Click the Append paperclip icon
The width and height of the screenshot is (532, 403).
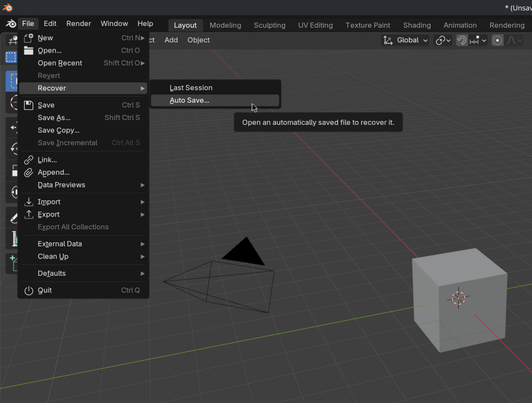click(29, 172)
